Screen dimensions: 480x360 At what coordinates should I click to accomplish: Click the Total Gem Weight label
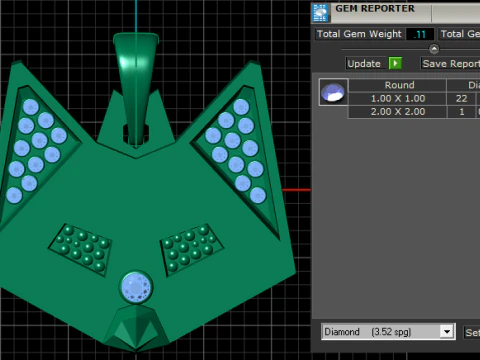359,34
